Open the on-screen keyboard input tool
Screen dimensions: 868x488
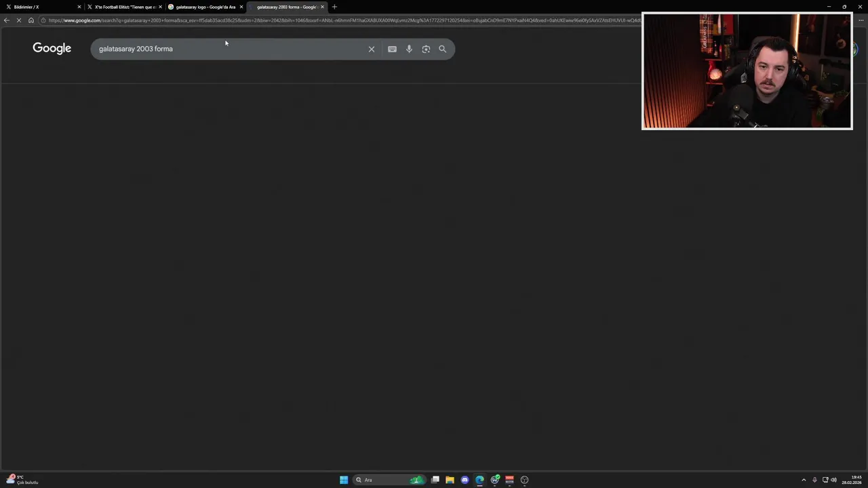tap(392, 49)
